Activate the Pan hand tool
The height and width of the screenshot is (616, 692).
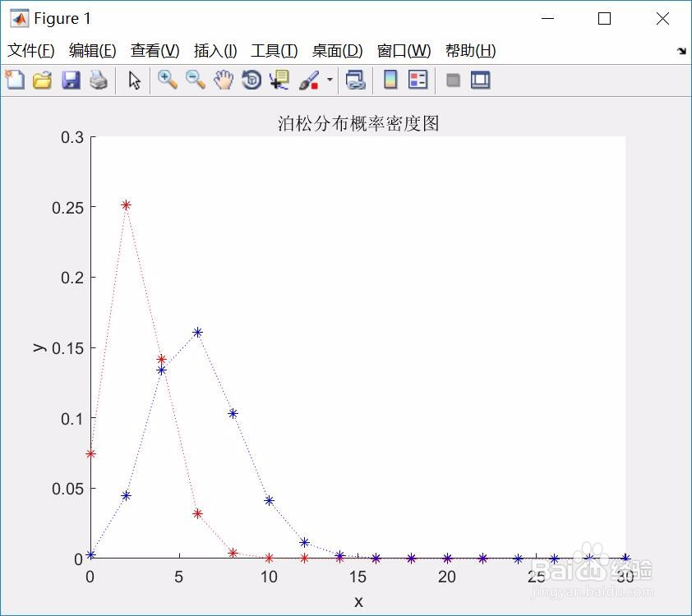(222, 80)
